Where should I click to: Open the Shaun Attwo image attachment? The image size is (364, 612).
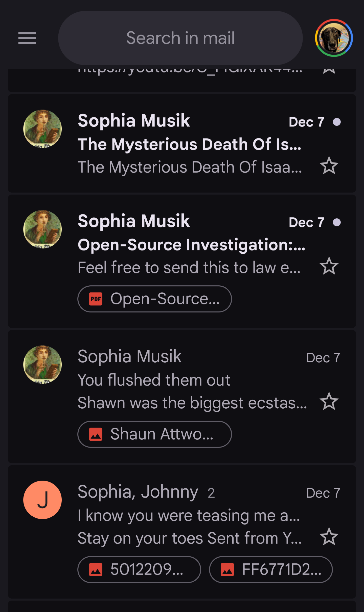154,434
